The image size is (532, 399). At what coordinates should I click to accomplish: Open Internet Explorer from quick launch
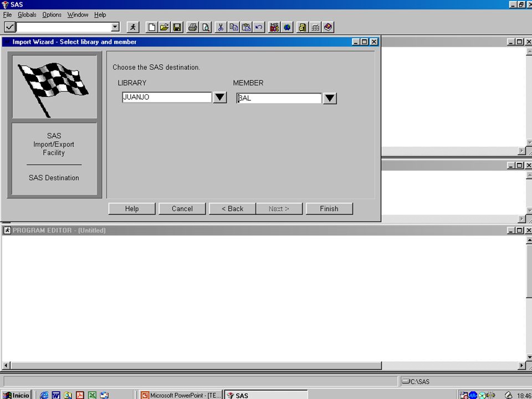(44, 395)
